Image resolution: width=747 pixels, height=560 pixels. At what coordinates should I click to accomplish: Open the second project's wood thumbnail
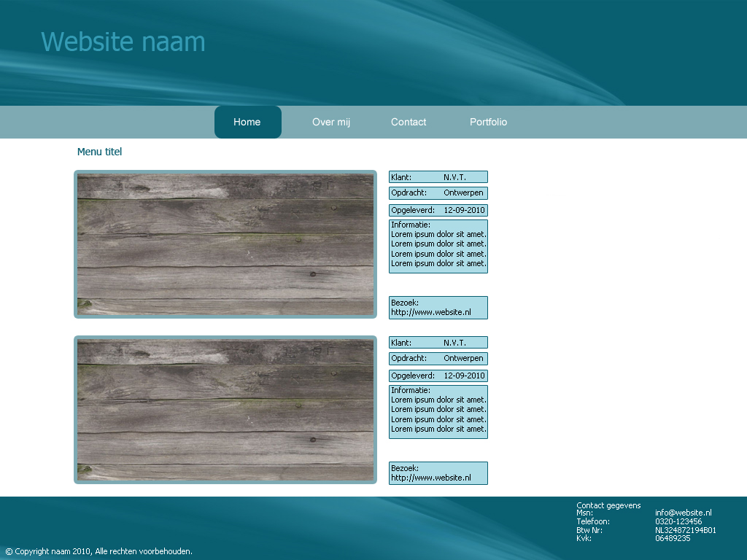[x=225, y=410]
